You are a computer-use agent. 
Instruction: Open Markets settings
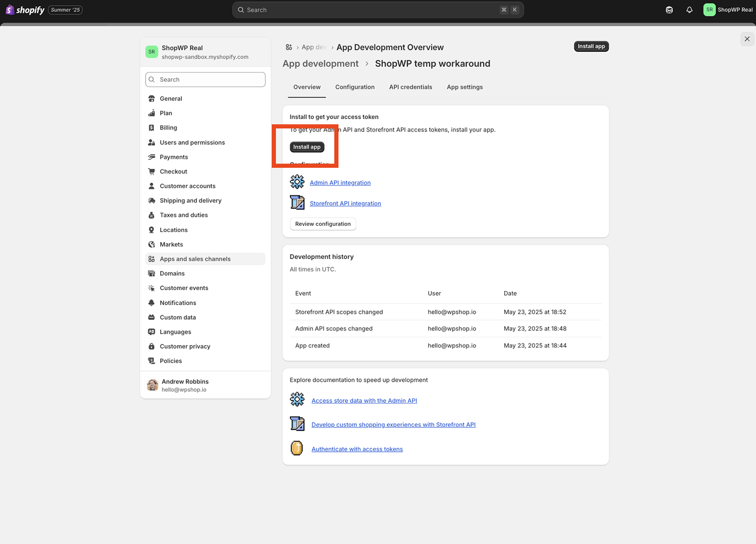(x=206, y=245)
